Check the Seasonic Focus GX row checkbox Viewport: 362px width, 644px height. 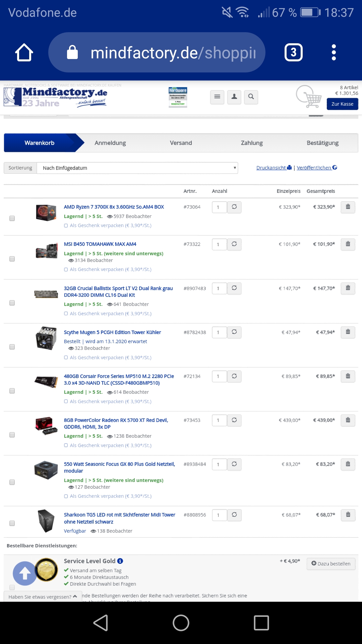click(12, 482)
